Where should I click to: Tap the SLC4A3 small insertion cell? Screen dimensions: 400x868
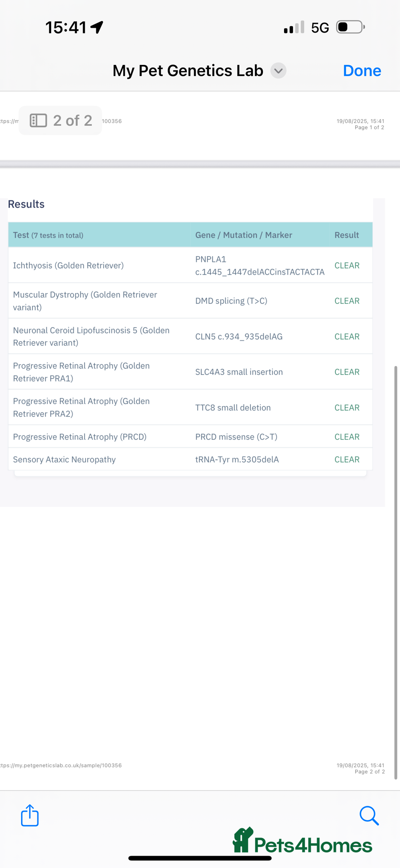click(x=239, y=372)
